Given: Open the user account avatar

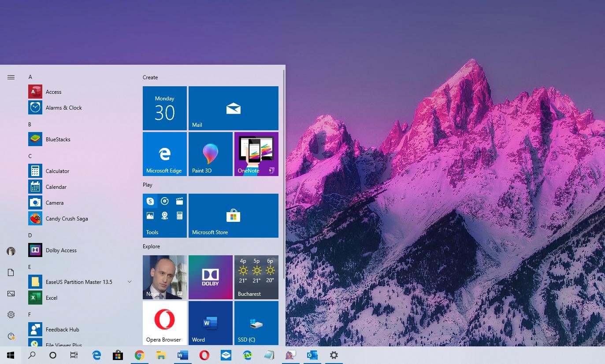Looking at the screenshot, I should (x=11, y=251).
